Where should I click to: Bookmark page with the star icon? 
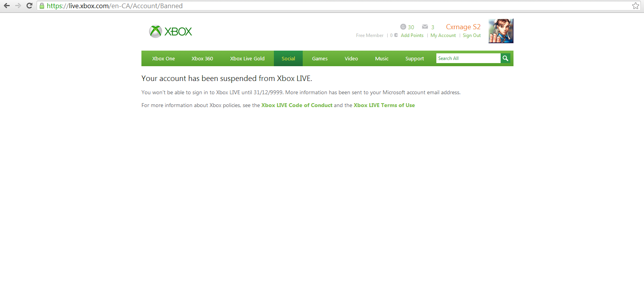tap(635, 6)
